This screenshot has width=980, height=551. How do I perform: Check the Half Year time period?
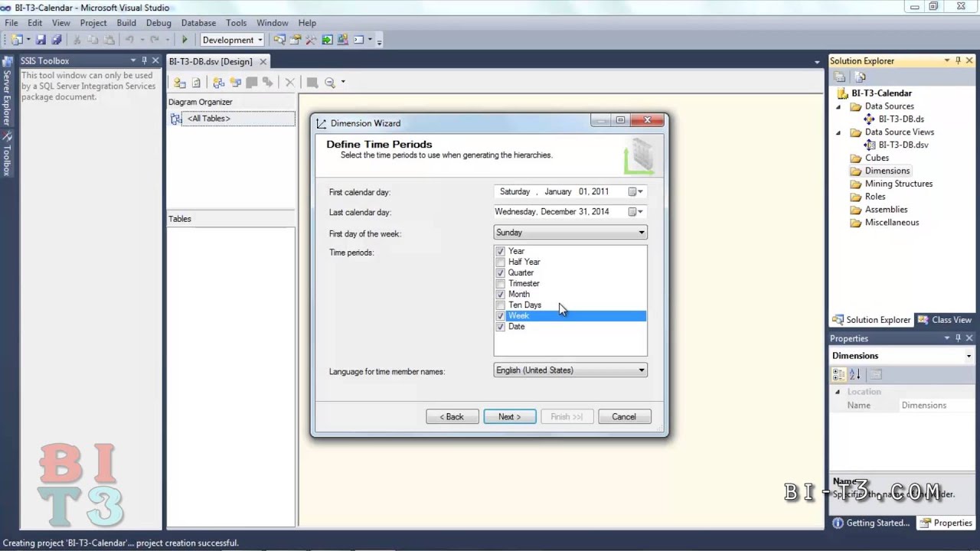[x=501, y=262]
